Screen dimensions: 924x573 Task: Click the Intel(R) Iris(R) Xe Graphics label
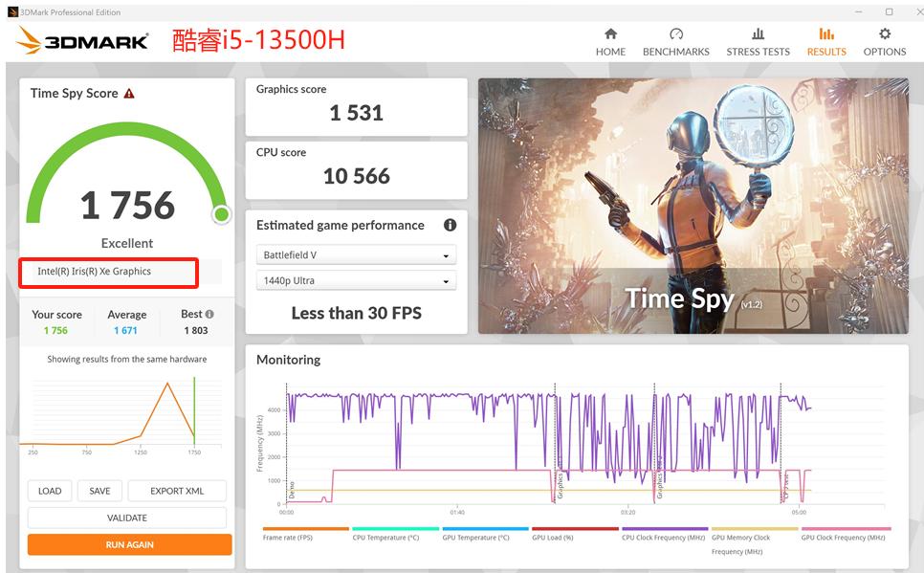pos(95,271)
